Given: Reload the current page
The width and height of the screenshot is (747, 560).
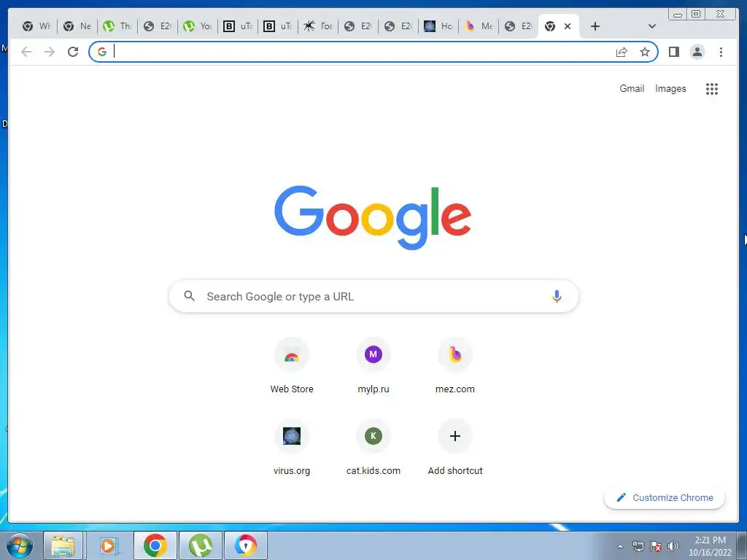Looking at the screenshot, I should coord(73,52).
